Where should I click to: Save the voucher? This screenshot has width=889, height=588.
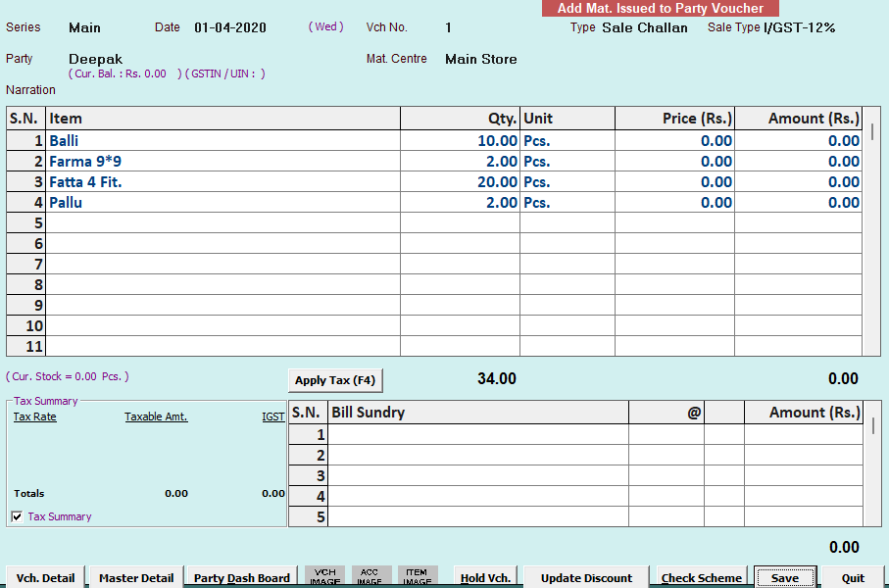click(784, 578)
